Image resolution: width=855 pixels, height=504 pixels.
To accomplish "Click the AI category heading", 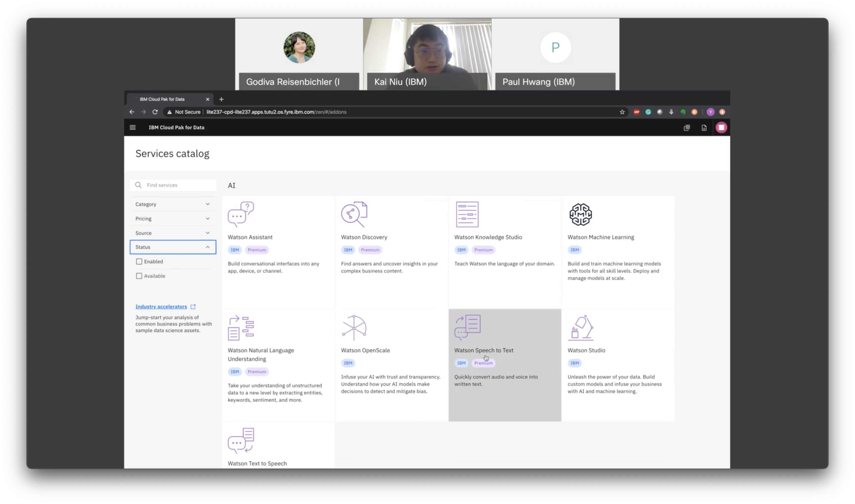I will pos(231,185).
